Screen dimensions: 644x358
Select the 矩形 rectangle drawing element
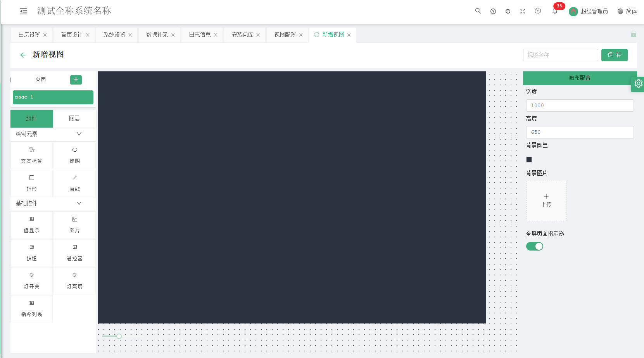(32, 183)
